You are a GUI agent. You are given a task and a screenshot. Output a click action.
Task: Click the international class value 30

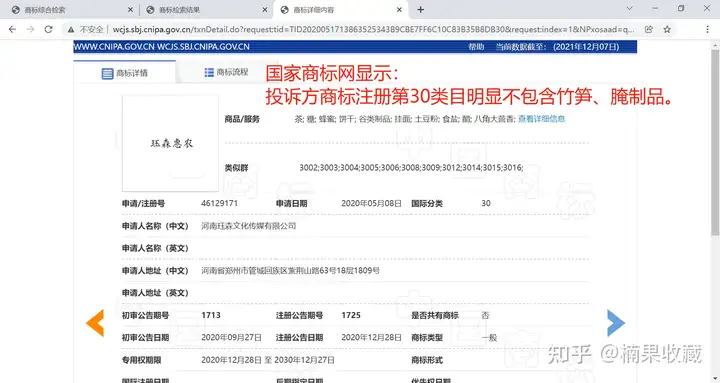[x=486, y=203]
